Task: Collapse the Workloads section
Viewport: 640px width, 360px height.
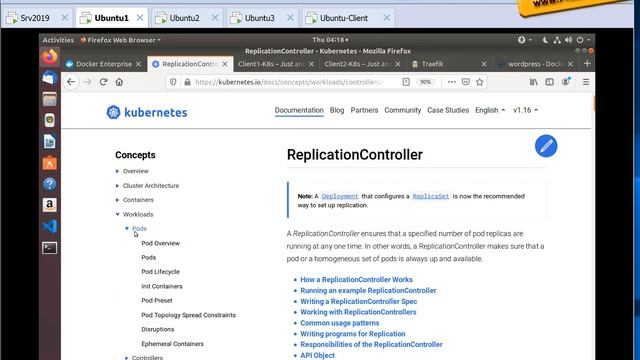Action: (x=118, y=214)
